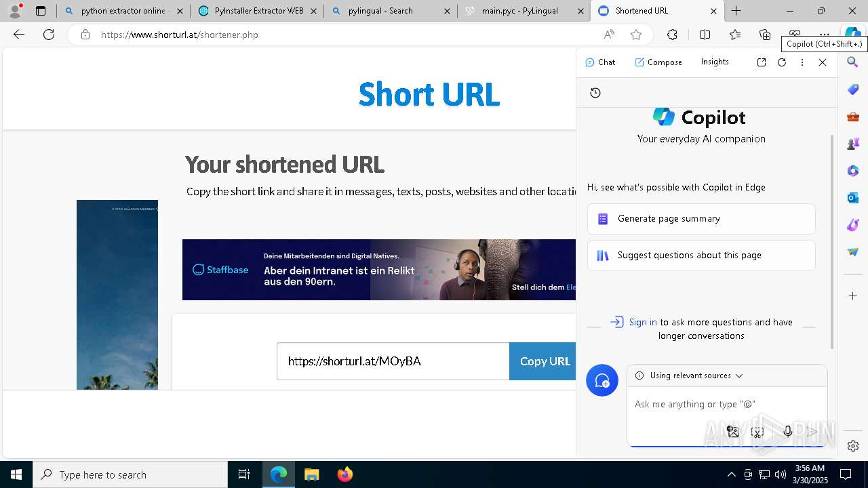Click Copilot Ask me anything input
Viewport: 868px width, 488px height.
(727, 404)
